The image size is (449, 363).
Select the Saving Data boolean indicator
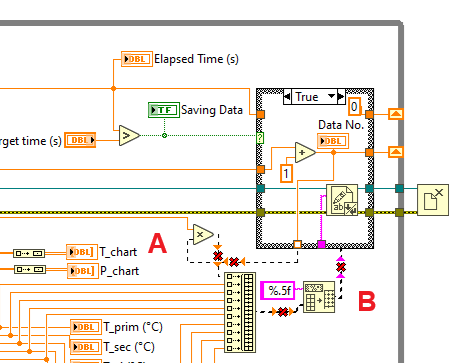(x=164, y=110)
